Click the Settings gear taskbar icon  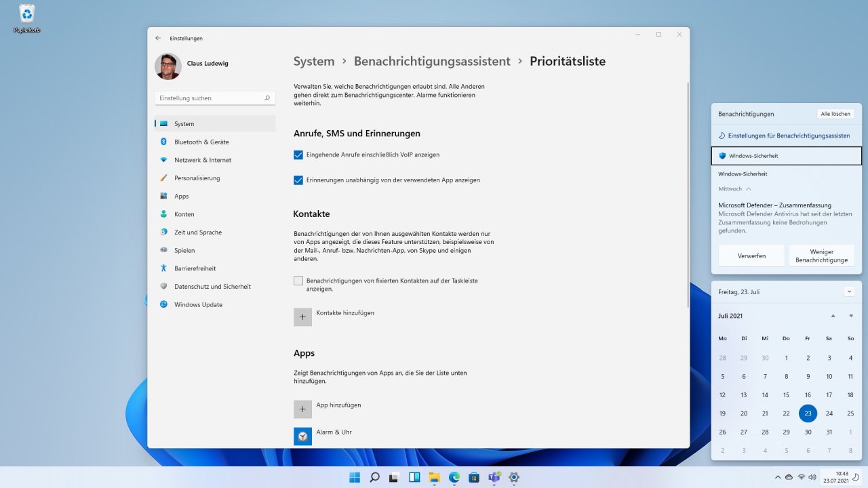tap(514, 477)
